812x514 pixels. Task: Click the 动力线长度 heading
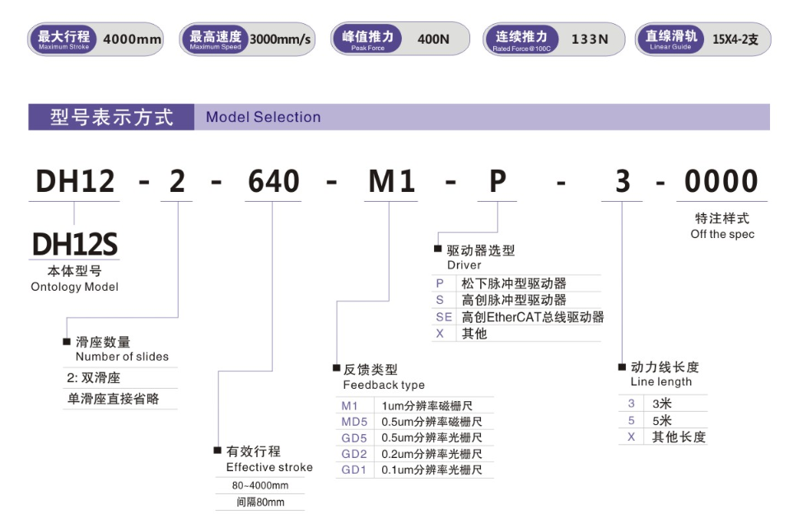click(x=665, y=367)
